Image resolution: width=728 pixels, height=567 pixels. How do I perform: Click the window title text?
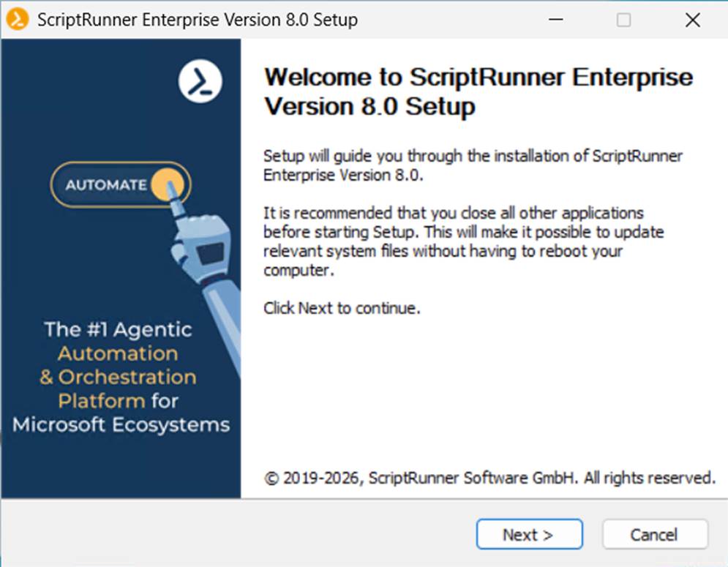[198, 20]
